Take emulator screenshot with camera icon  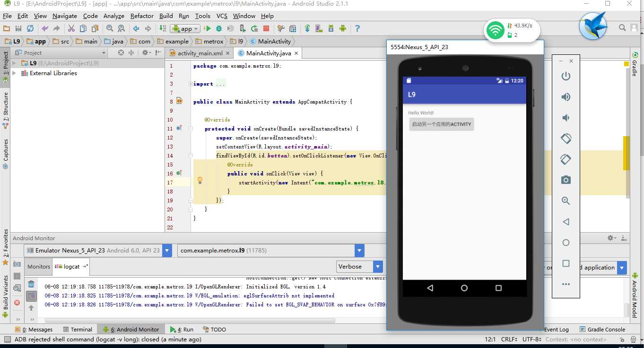pyautogui.click(x=566, y=180)
